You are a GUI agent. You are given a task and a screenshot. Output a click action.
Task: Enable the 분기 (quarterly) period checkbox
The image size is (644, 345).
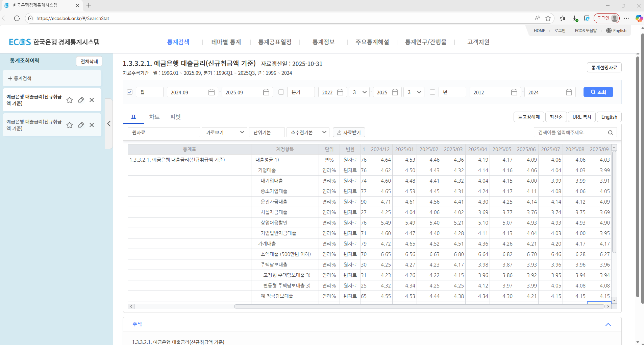(x=281, y=92)
